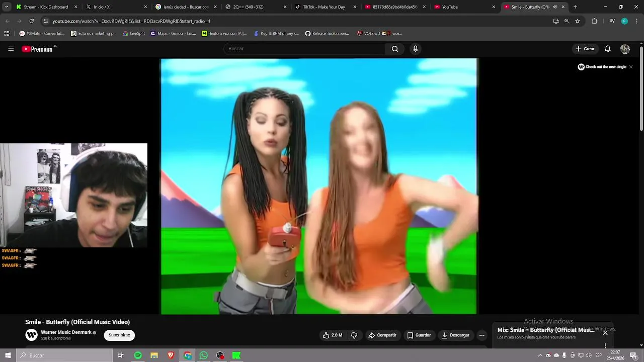This screenshot has width=644, height=362.
Task: Click the 'Check out the new single' info card
Action: [602, 67]
